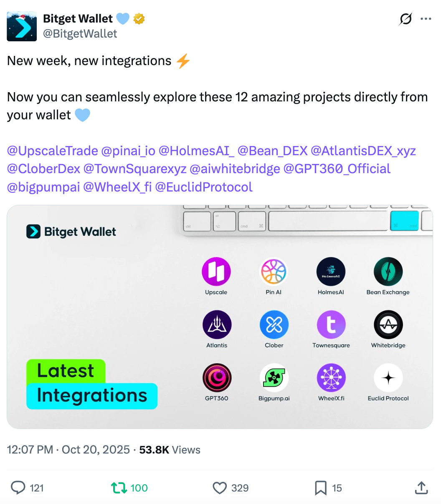Click the WheelX.fi logo in image
This screenshot has height=504, width=441.
pyautogui.click(x=331, y=378)
